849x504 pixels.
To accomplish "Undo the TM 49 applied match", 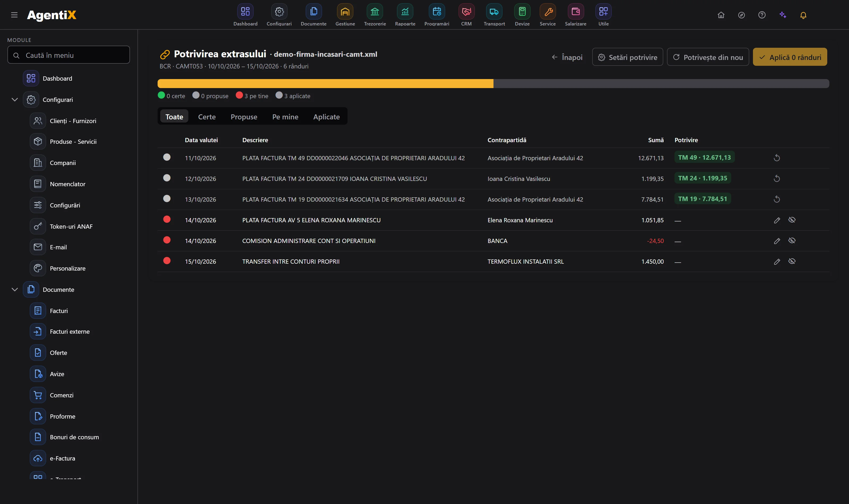I will (x=776, y=158).
